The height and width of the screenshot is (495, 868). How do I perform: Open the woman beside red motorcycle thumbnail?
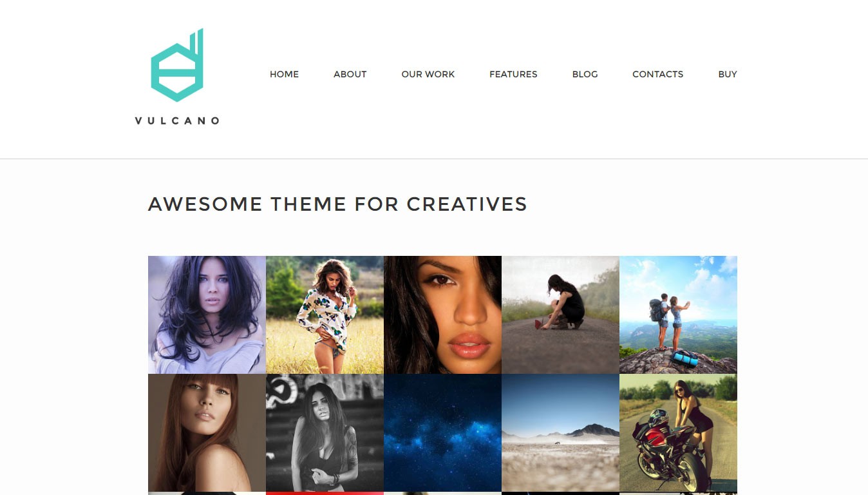tap(678, 432)
